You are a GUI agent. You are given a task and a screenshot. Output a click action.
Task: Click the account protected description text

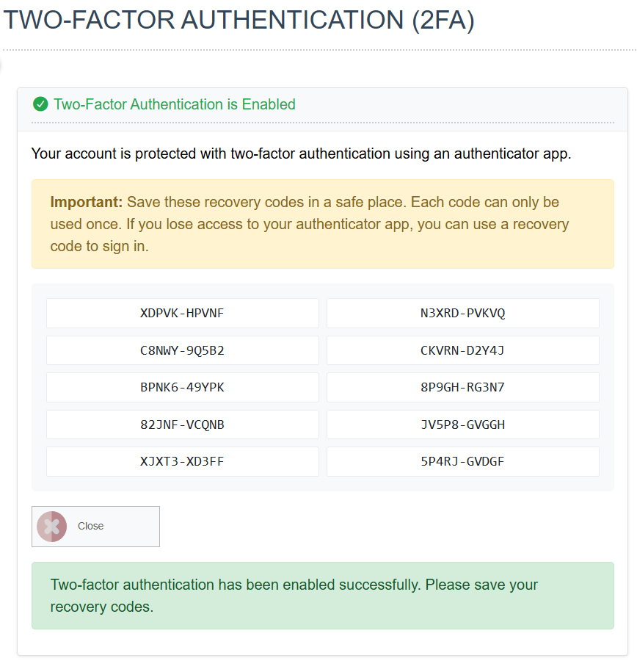pos(301,153)
